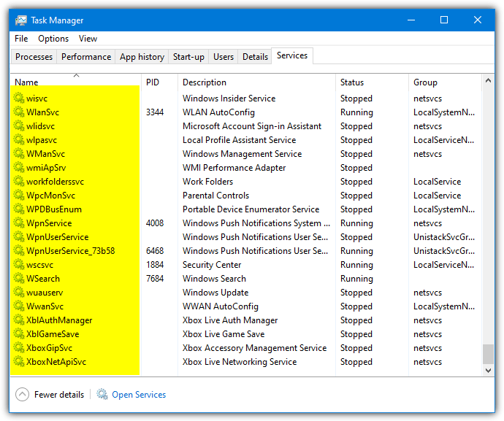Sort by the Description column header
Screen dimensions: 504x421
coord(256,82)
